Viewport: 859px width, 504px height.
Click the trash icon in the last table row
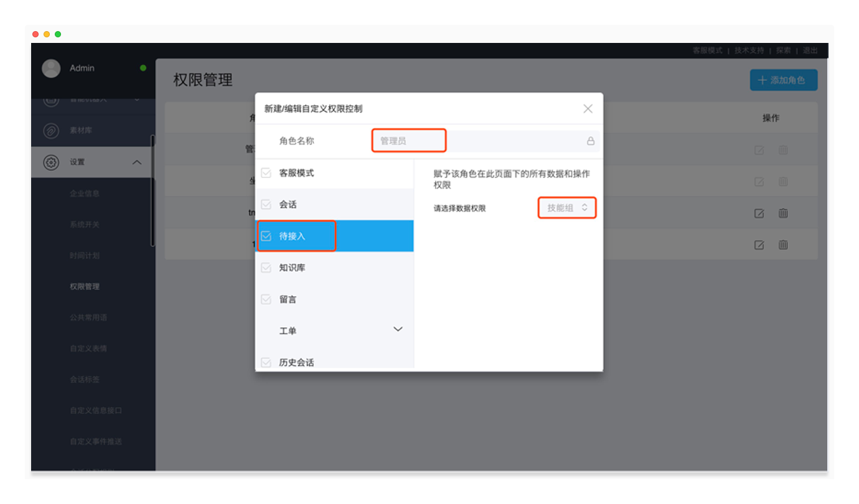coord(783,245)
